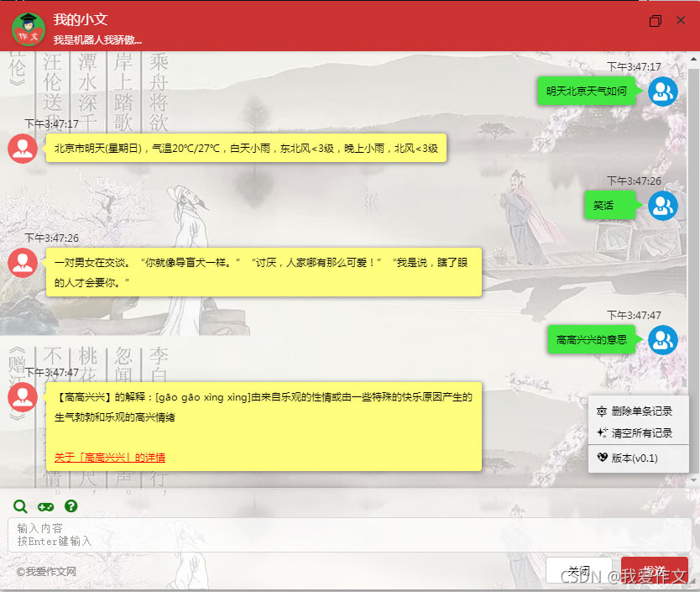Click sparkle icon next to 清空所有记录
This screenshot has height=592, width=700.
pos(602,432)
